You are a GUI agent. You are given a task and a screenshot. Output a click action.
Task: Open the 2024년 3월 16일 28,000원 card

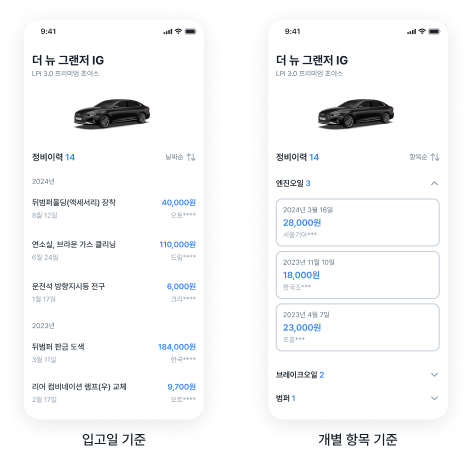[358, 222]
